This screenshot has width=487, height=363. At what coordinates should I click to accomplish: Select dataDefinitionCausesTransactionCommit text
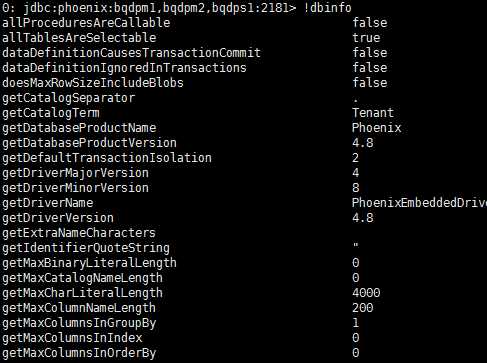[131, 53]
